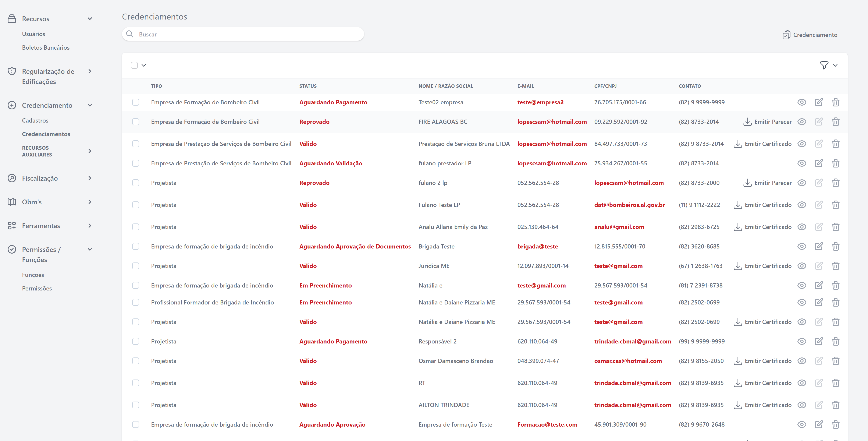Delete the Teste02 empresa row via trash icon
The width and height of the screenshot is (868, 441).
pos(835,102)
